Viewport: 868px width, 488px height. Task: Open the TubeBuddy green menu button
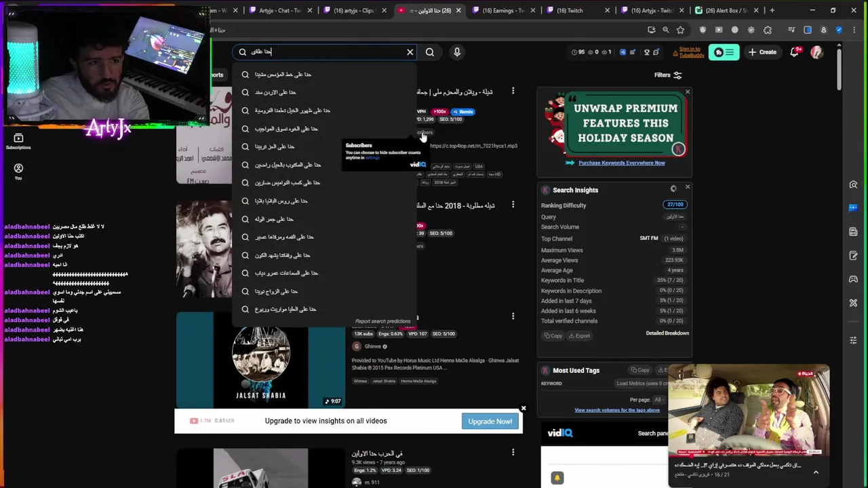724,52
